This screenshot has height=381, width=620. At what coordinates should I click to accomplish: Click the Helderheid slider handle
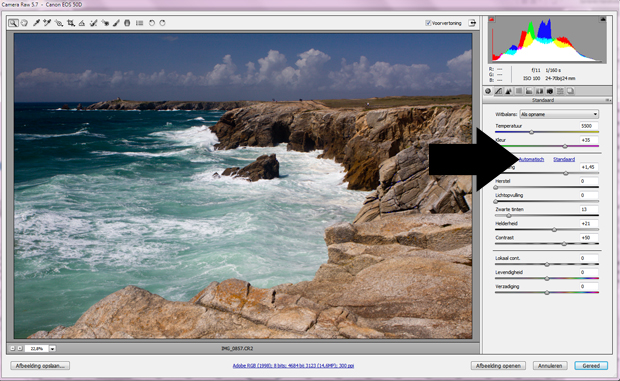pyautogui.click(x=554, y=230)
